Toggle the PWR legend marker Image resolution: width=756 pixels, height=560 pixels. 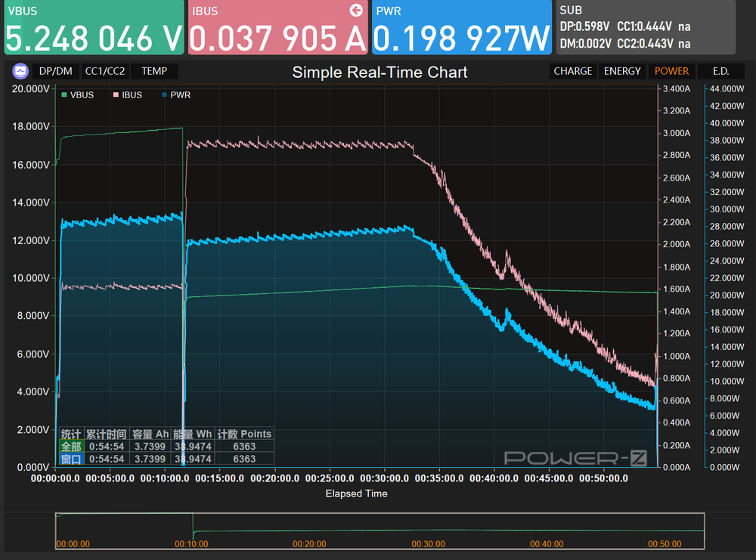tap(164, 95)
